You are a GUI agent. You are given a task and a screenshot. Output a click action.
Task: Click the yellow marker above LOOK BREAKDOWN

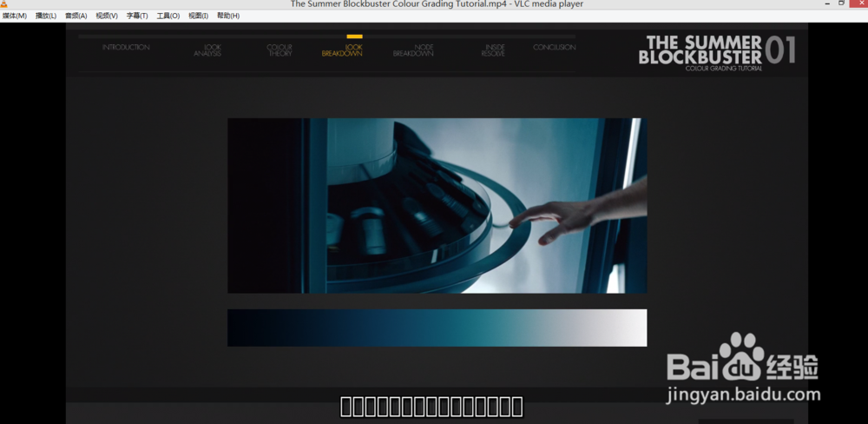[x=355, y=36]
